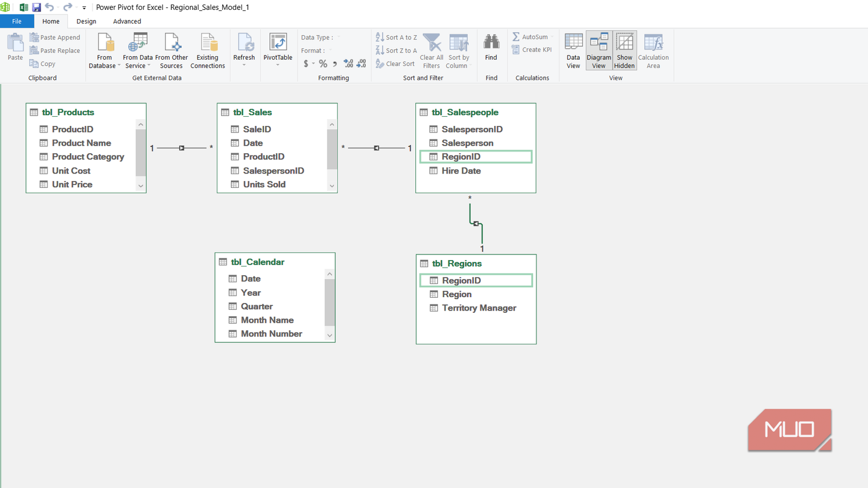Switch to Data View
The width and height of the screenshot is (868, 488).
[x=573, y=51]
